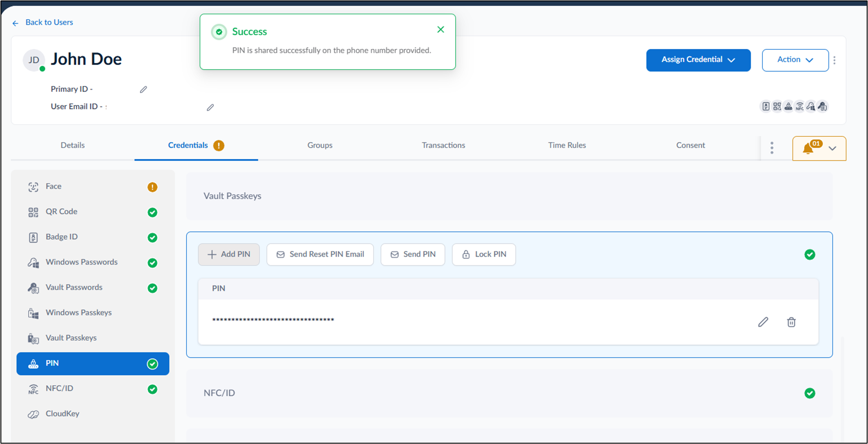868x444 pixels.
Task: Click the edit pencil next to Primary ID
Action: pyautogui.click(x=143, y=89)
